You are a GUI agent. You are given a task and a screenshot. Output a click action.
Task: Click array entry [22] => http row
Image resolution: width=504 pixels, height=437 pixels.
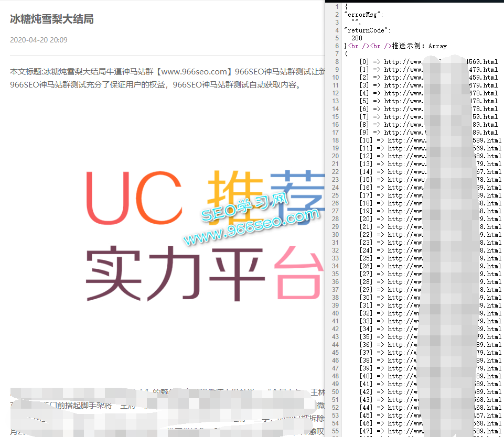[430, 235]
